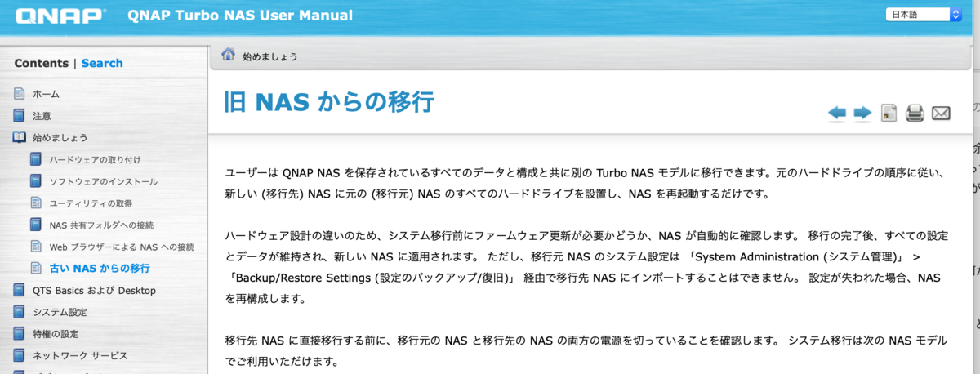The height and width of the screenshot is (374, 980).
Task: Click page icon beside 古い NAS からの移行
Action: pos(36,268)
